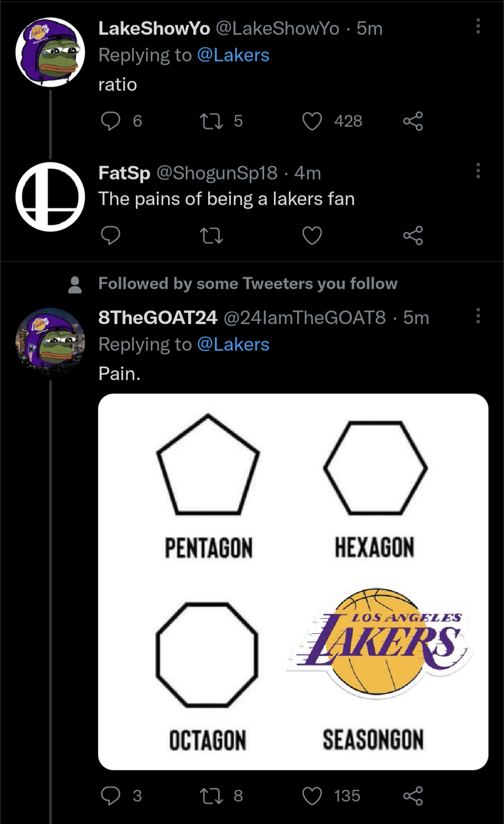Screen dimensions: 504x824
Task: Toggle like on LakeShowYo's tweet showing 428
Action: pyautogui.click(x=313, y=121)
